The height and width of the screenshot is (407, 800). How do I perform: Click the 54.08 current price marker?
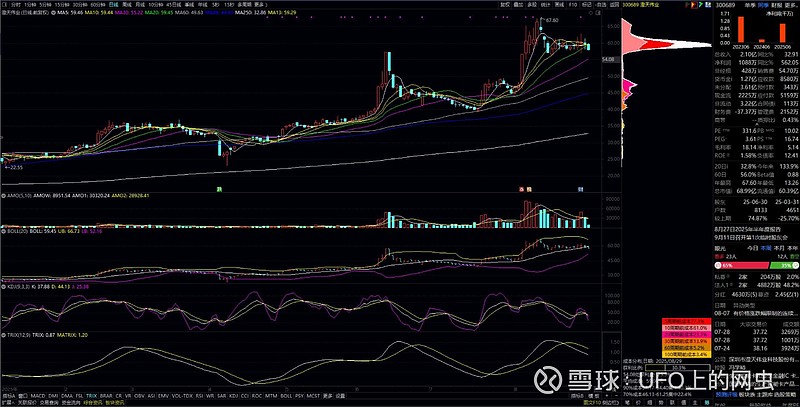(x=608, y=60)
